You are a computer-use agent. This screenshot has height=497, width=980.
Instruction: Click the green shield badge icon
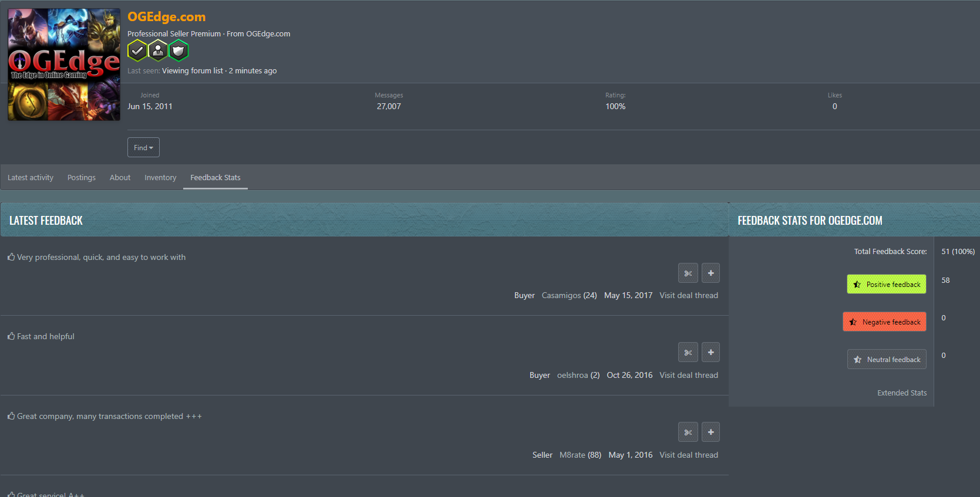pyautogui.click(x=179, y=51)
